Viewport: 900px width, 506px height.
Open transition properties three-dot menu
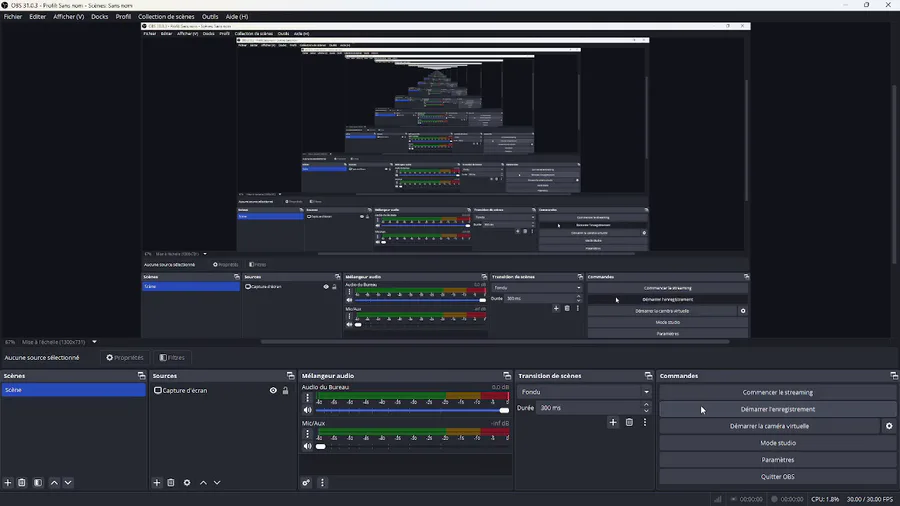coord(645,422)
